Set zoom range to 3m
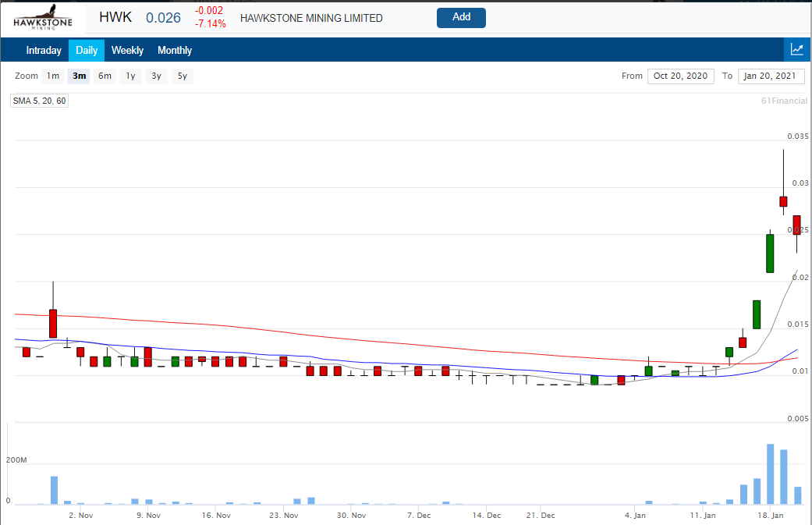 [x=79, y=76]
